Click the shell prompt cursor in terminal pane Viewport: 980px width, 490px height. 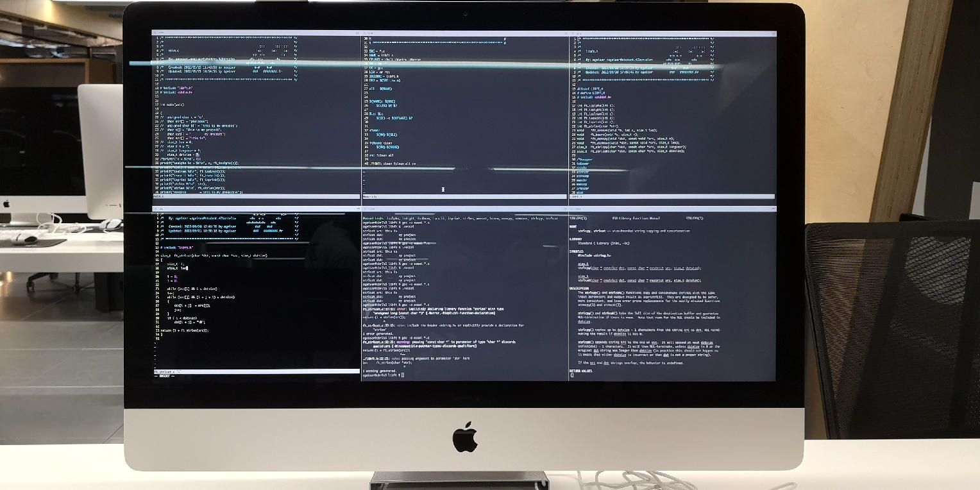(x=402, y=375)
